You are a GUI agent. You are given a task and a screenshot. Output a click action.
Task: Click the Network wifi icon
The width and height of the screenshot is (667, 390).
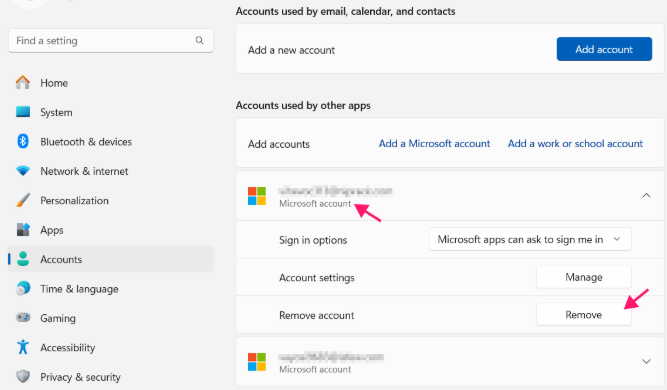pyautogui.click(x=23, y=171)
